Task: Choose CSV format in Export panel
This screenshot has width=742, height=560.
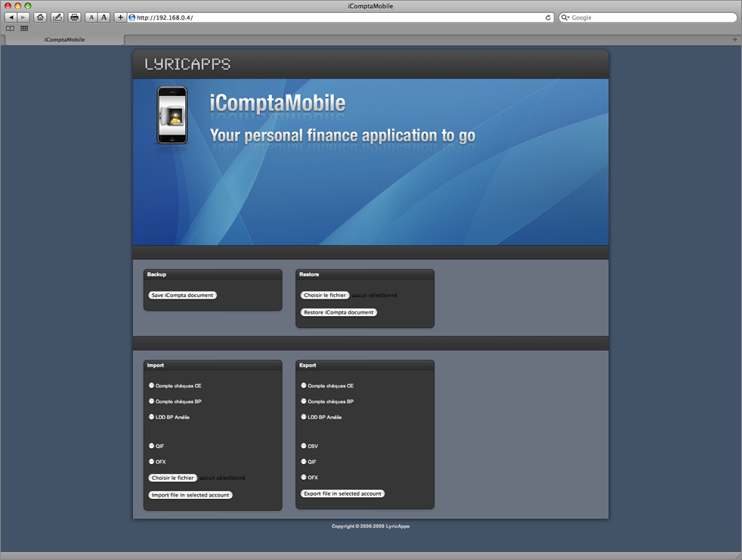Action: (x=304, y=446)
